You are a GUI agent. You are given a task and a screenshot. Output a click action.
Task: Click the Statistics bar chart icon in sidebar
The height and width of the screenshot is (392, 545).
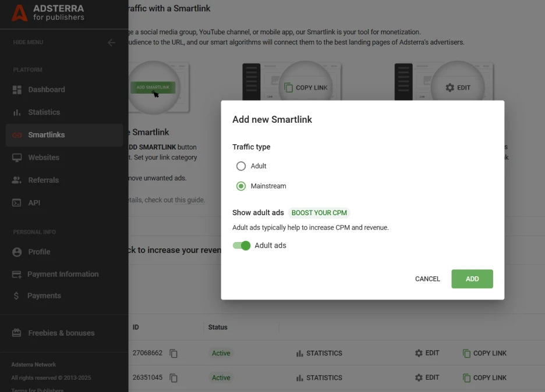click(17, 112)
